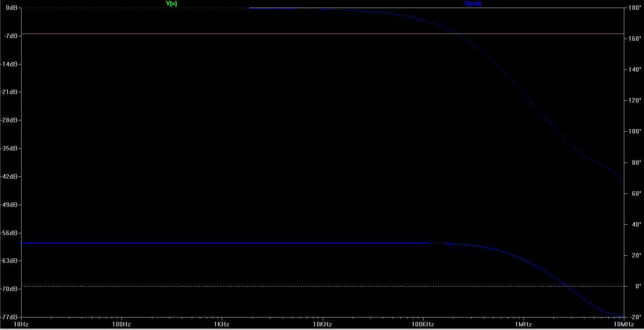The image size is (644, 330).
Task: Click the 80° phase axis label
Action: click(x=636, y=163)
